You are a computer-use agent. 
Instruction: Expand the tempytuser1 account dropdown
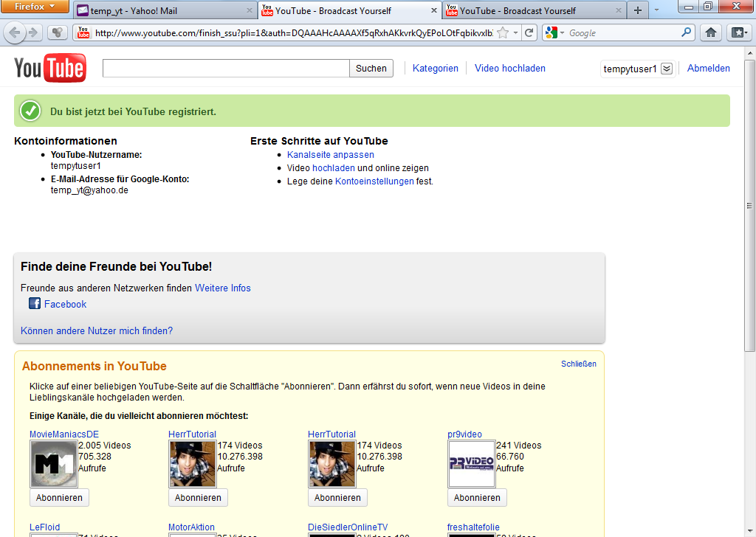point(666,69)
